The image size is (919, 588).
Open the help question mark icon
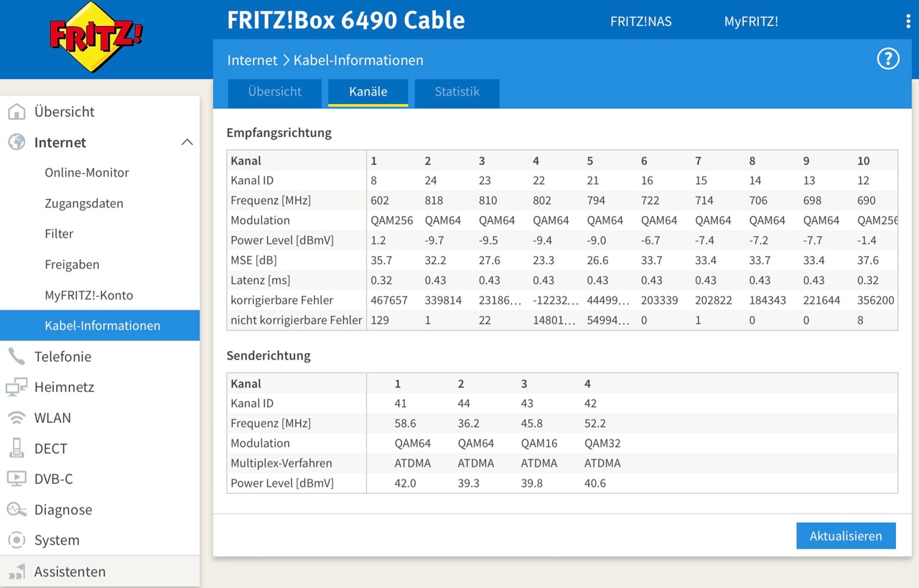(x=888, y=59)
